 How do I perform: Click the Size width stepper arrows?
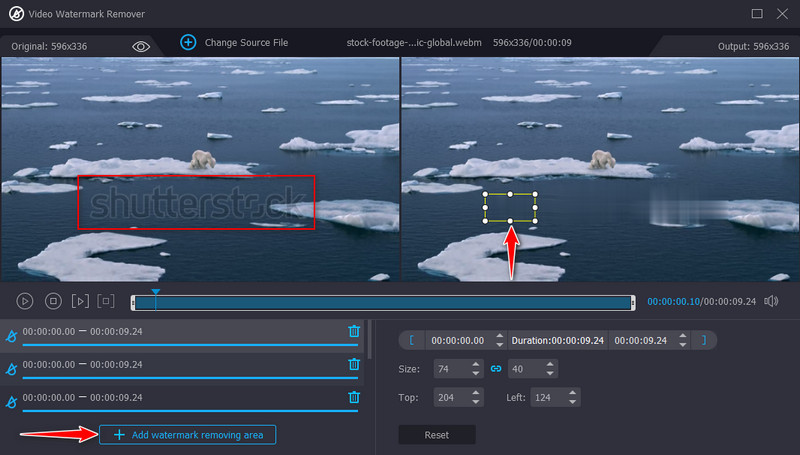tap(473, 369)
